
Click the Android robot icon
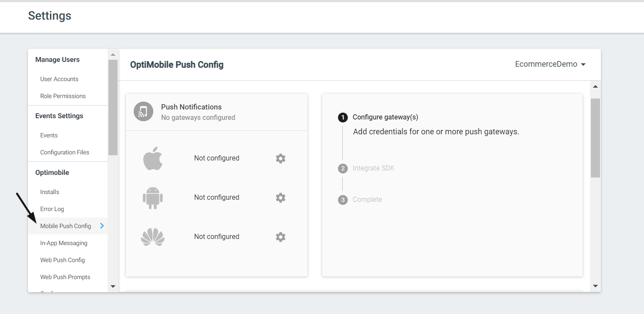[x=153, y=198]
